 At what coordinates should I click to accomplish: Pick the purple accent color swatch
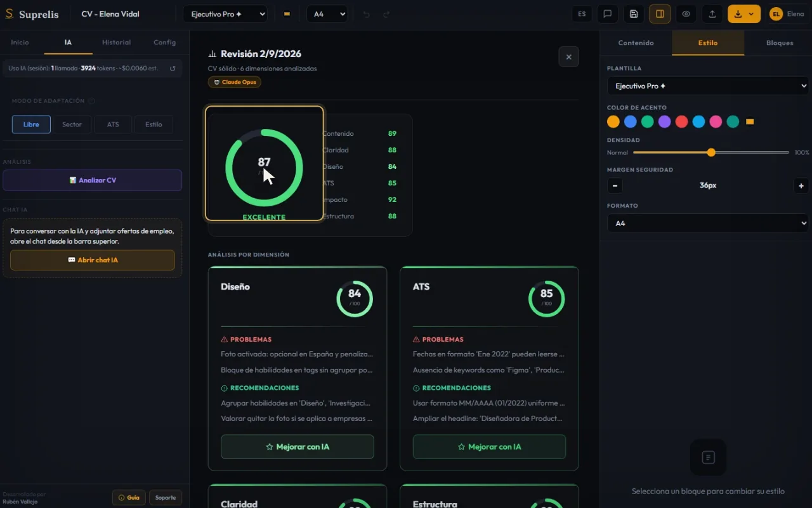[x=664, y=122]
